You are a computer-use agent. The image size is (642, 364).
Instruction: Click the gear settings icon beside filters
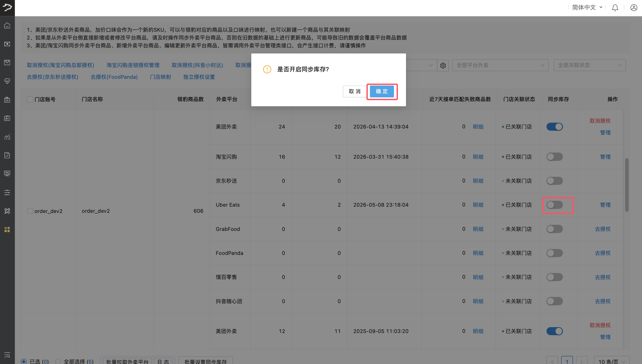pos(443,65)
